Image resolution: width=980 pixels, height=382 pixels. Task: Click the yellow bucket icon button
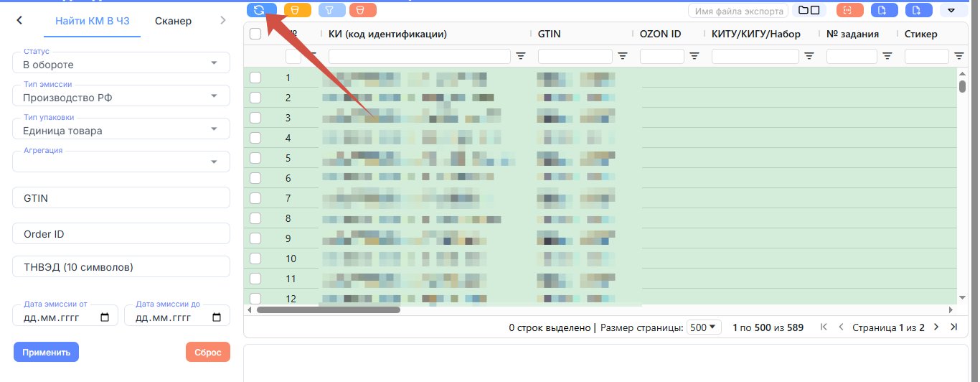pyautogui.click(x=298, y=10)
